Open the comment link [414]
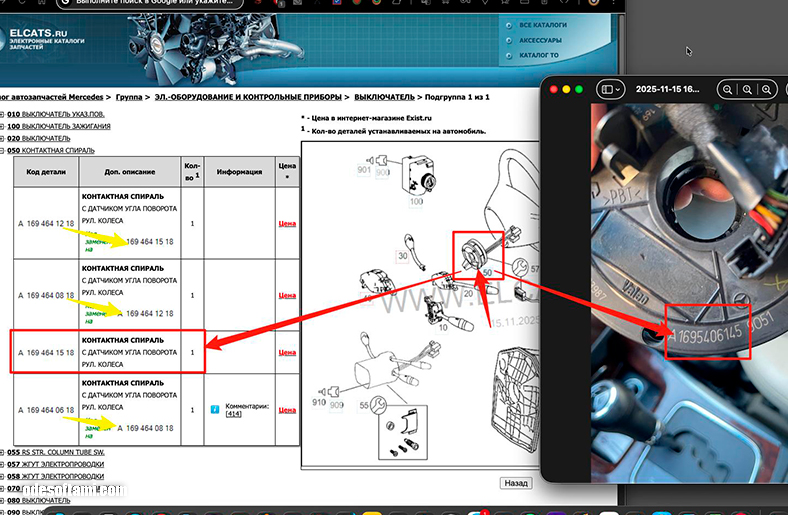This screenshot has height=515, width=788. [x=233, y=414]
